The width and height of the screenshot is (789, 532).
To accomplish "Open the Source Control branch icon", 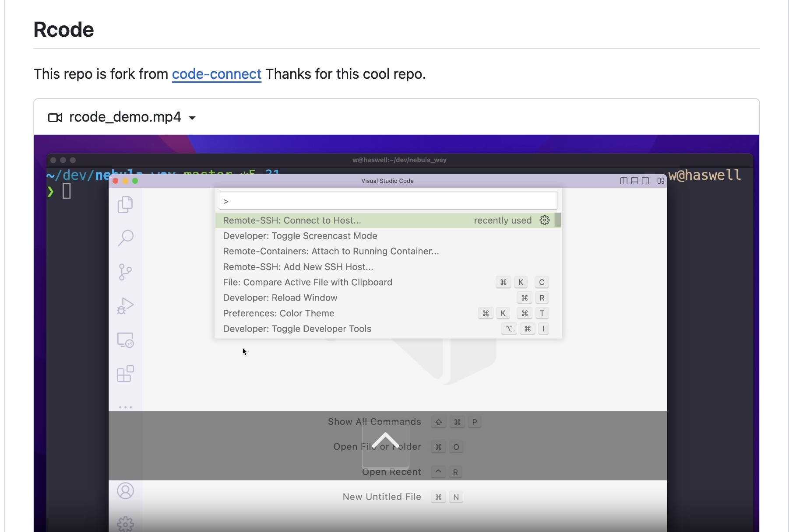I will pyautogui.click(x=125, y=272).
